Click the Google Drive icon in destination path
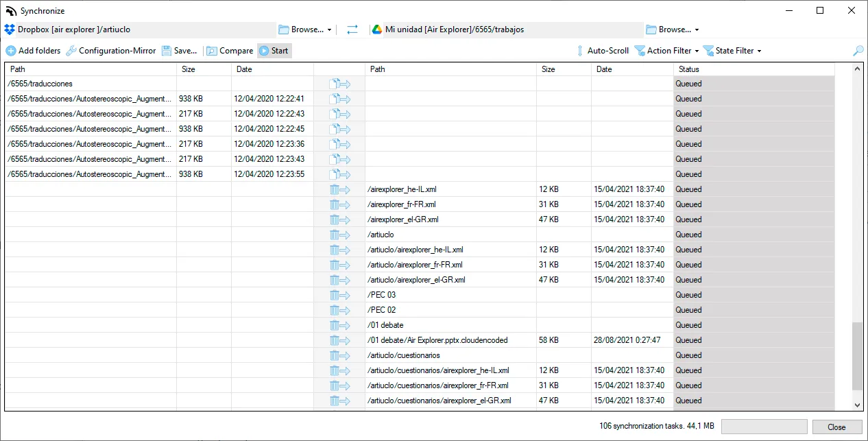868x441 pixels. tap(376, 29)
